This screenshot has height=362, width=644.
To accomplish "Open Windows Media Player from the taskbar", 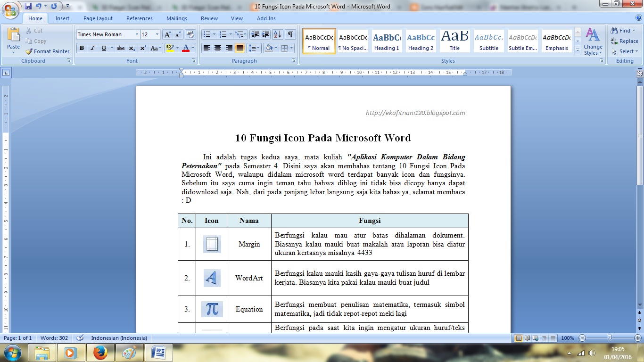I will coord(71,353).
